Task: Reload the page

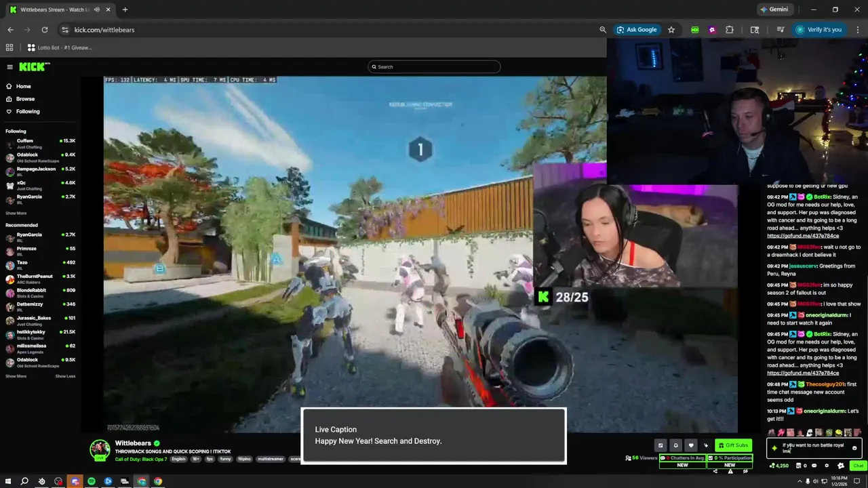Action: click(45, 30)
